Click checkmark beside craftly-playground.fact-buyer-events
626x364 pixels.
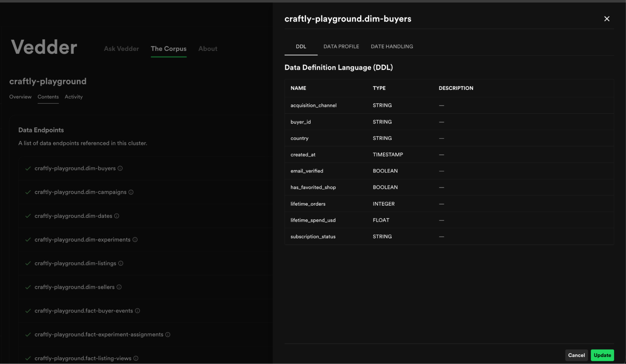coord(28,311)
